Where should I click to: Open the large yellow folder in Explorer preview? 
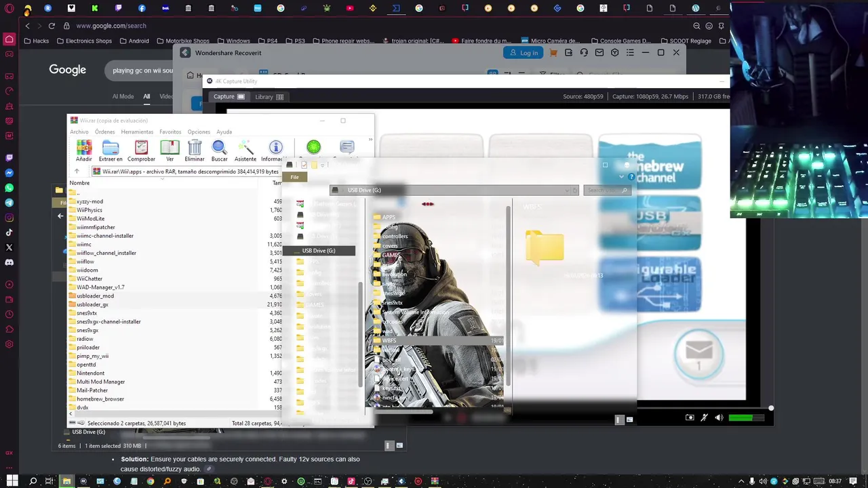[x=545, y=247]
